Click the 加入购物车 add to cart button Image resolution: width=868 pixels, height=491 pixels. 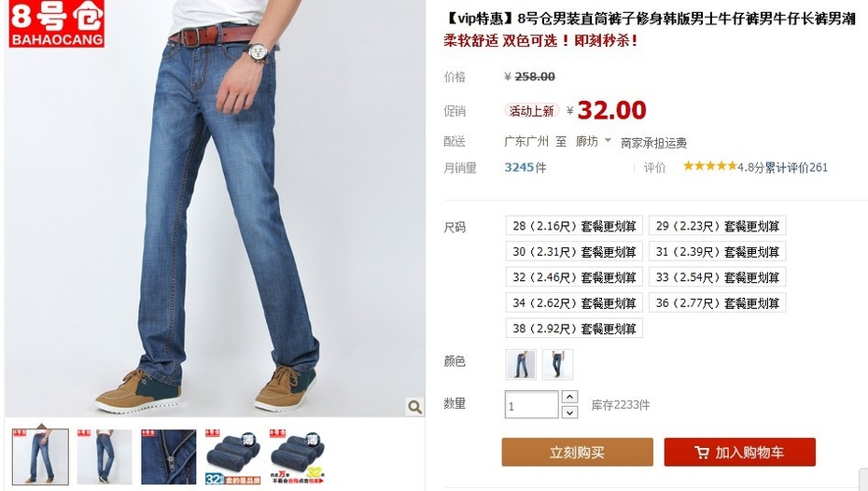pos(739,452)
